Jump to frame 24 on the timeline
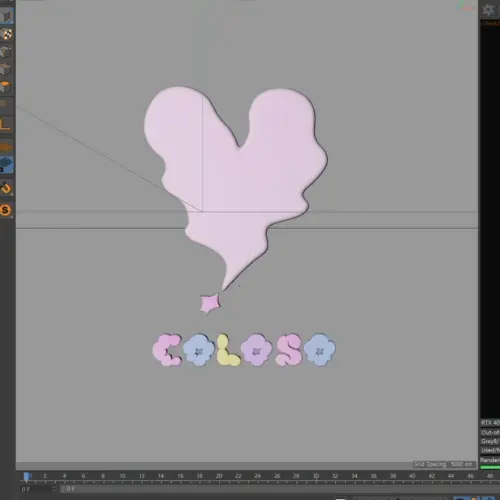The height and width of the screenshot is (500, 500). point(257,476)
